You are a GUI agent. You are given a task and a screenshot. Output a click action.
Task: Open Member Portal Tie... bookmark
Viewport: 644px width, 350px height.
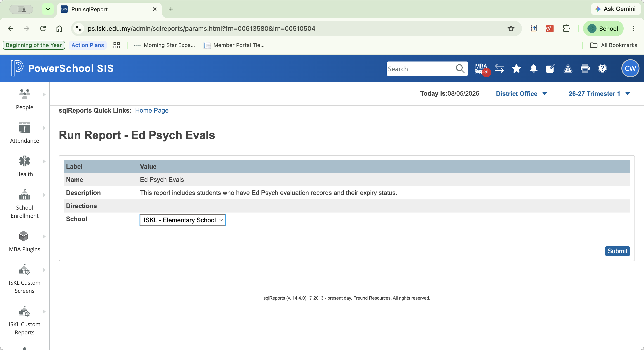234,45
